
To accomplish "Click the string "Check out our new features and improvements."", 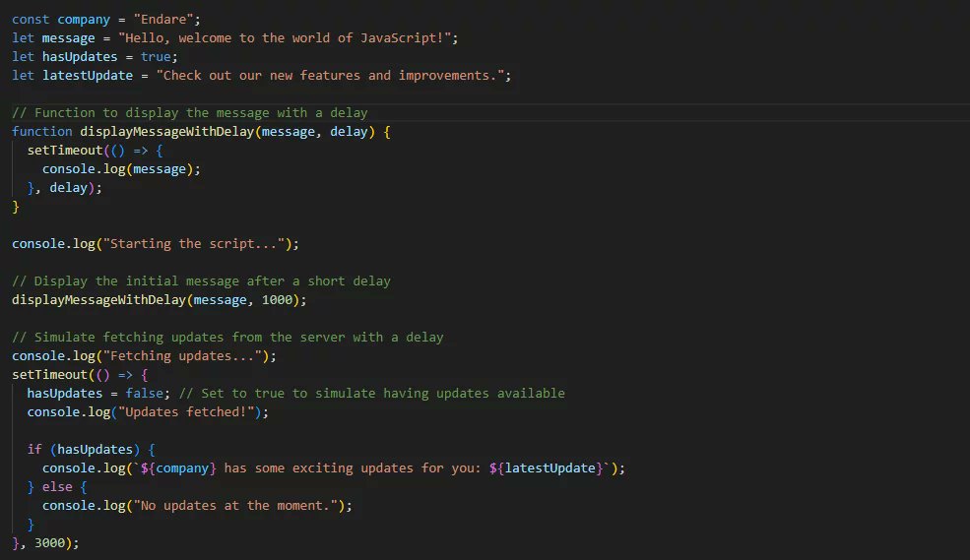I will 330,76.
